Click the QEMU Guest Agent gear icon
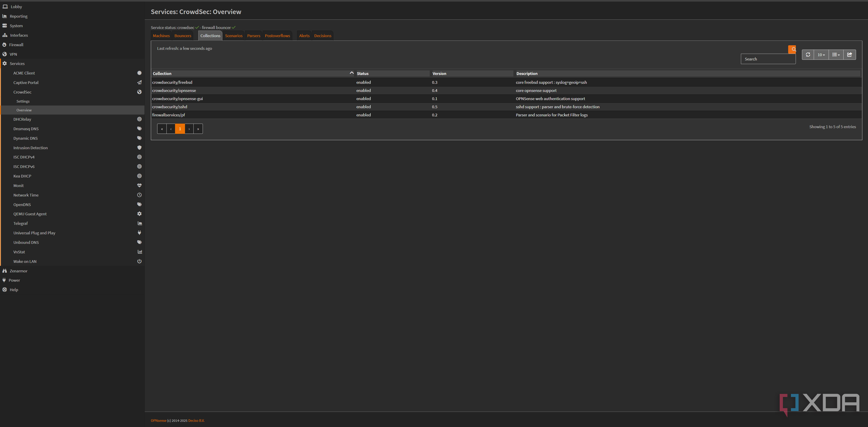 click(139, 214)
